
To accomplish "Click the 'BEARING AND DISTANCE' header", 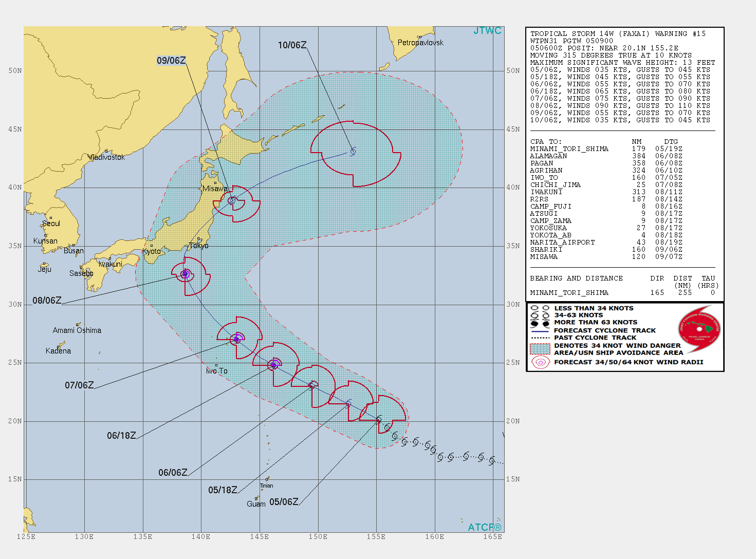I will click(x=577, y=278).
